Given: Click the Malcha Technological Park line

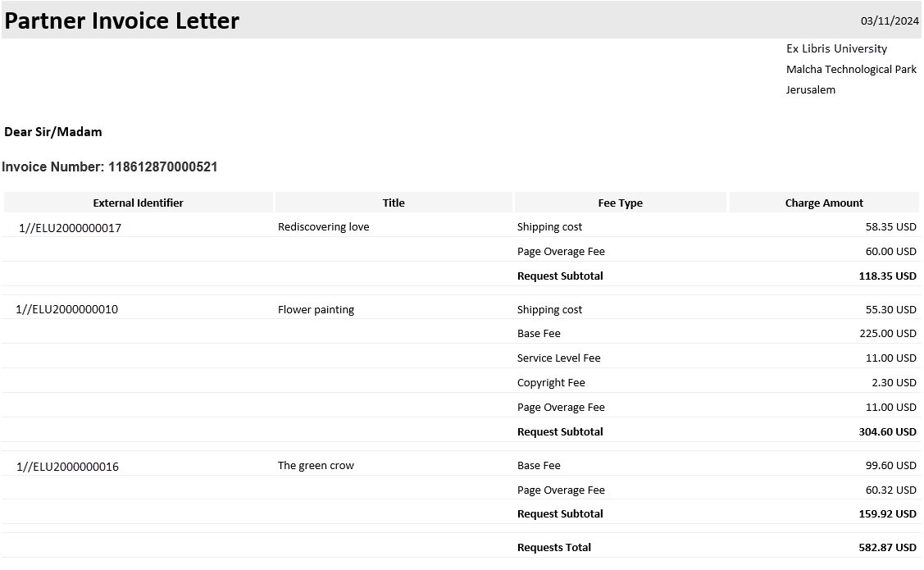Looking at the screenshot, I should (x=851, y=69).
